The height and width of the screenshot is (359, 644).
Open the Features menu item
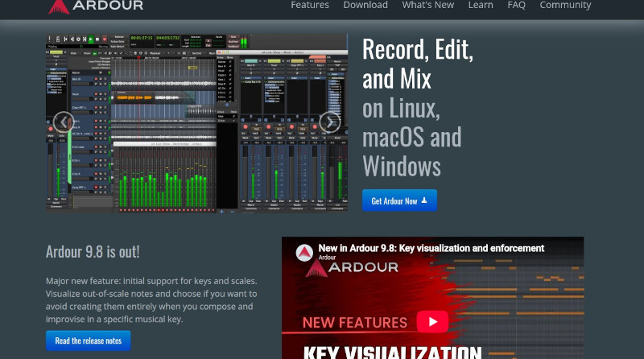coord(310,5)
